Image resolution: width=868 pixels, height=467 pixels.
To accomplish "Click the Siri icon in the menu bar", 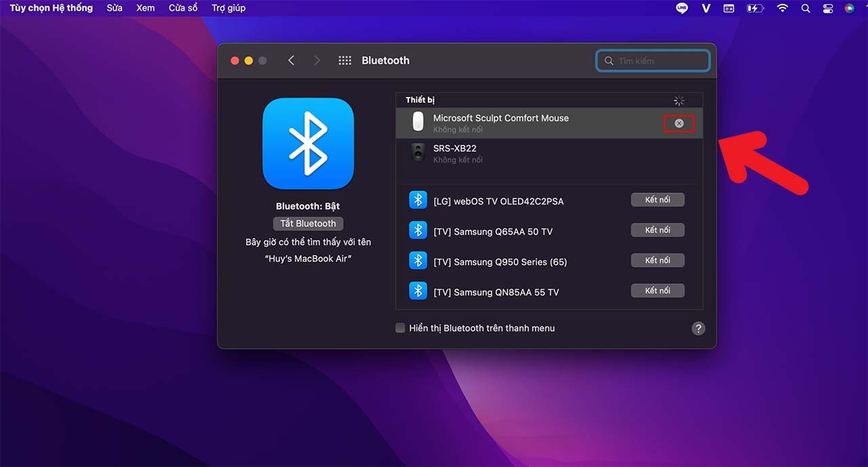I will coord(849,8).
